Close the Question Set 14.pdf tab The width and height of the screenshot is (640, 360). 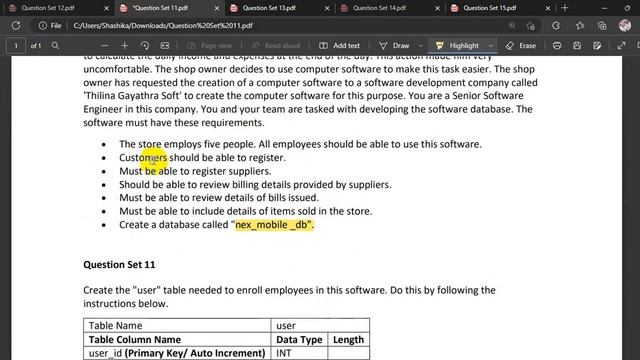click(x=438, y=8)
